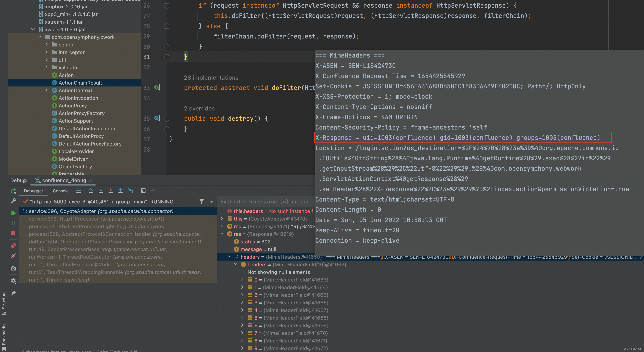The height and width of the screenshot is (352, 644).
Task: Click the Step Into icon
Action: 101,190
